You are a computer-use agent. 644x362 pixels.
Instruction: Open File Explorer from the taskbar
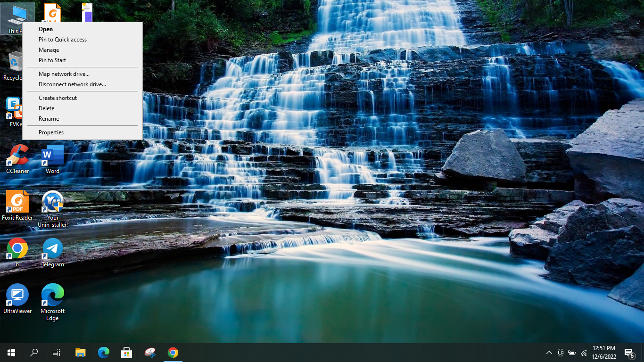(x=81, y=353)
